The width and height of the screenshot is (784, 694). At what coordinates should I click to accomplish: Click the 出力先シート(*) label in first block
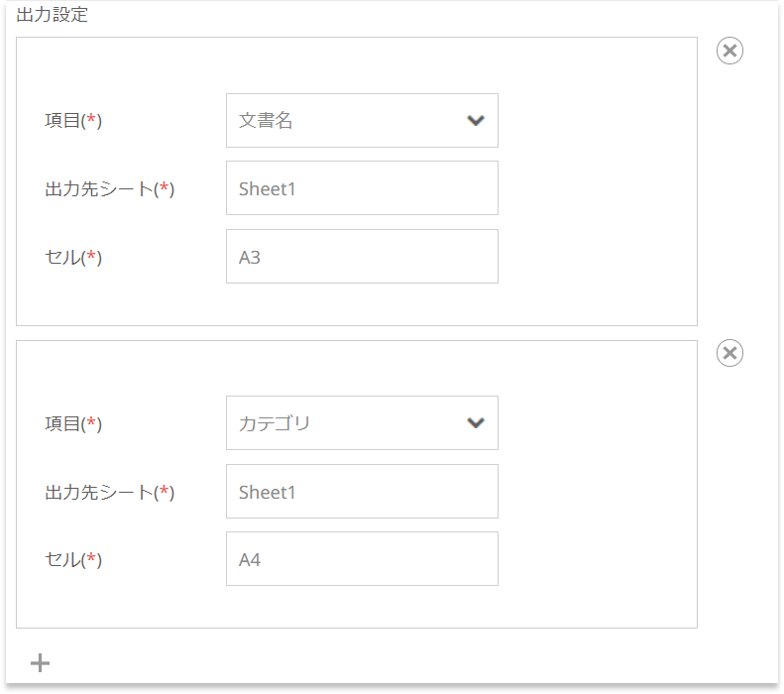[109, 189]
